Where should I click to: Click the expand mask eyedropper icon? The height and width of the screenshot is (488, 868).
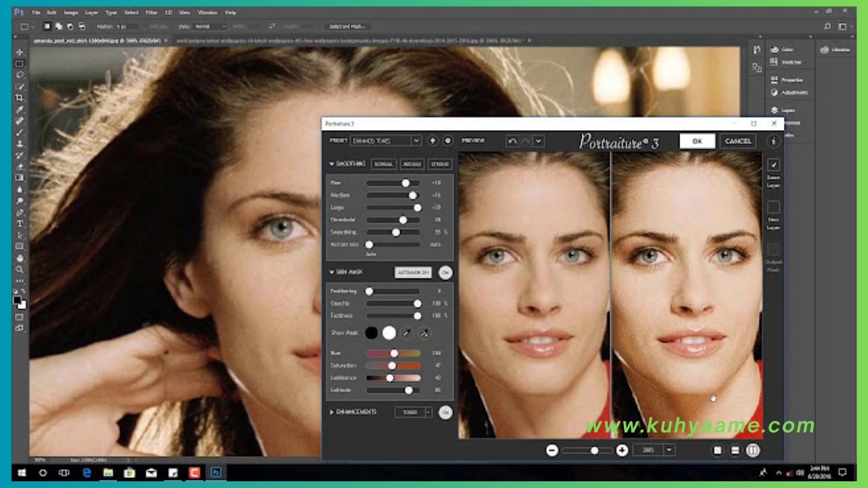coord(424,333)
